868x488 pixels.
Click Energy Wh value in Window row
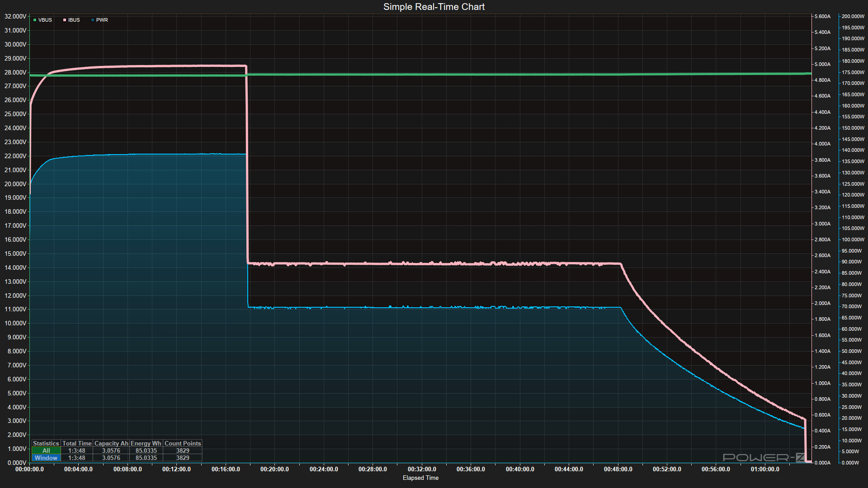pyautogui.click(x=146, y=458)
